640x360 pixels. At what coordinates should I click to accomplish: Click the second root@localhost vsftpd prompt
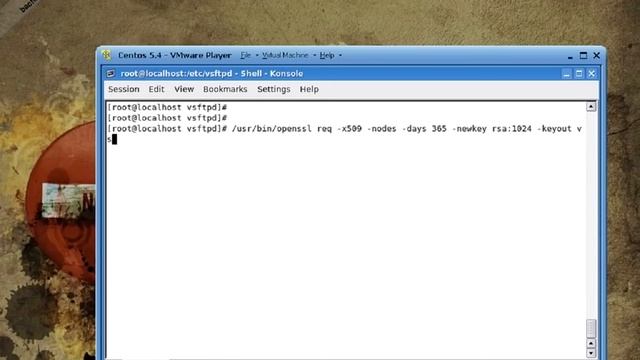(x=167, y=118)
